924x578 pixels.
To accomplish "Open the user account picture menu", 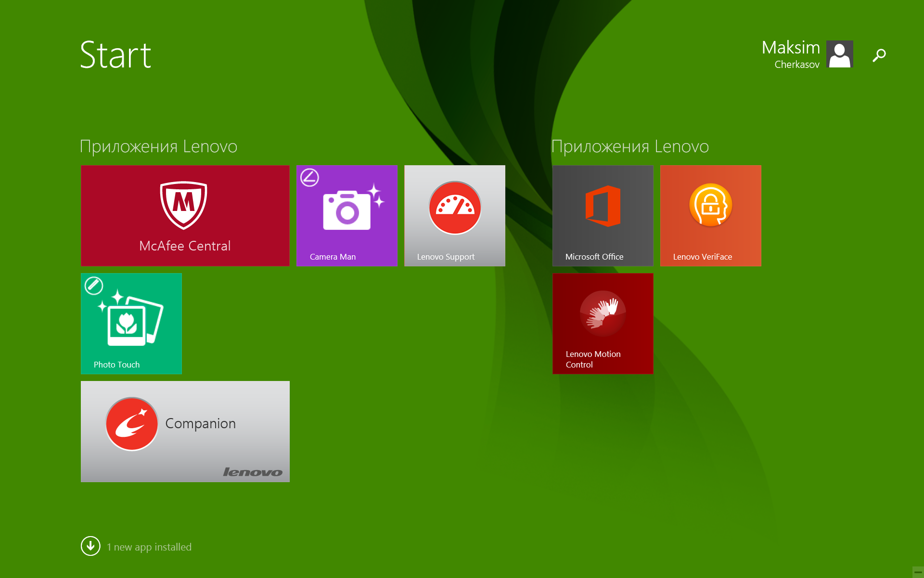I will click(x=840, y=54).
